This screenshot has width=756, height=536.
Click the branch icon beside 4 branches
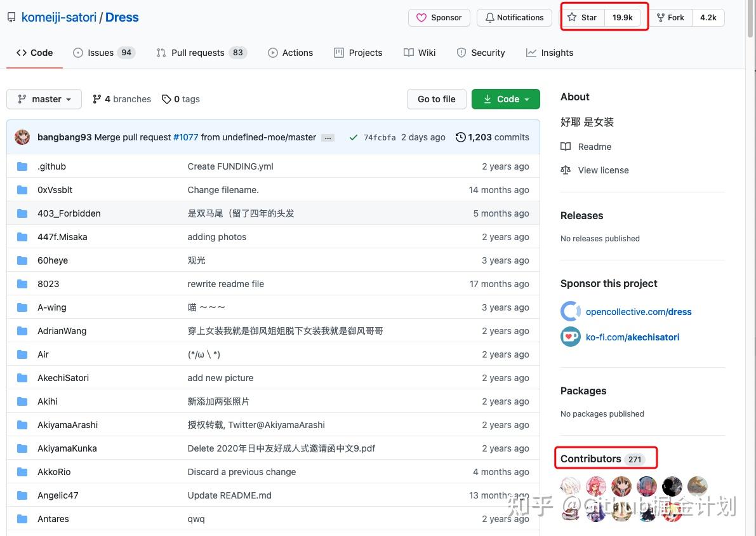[98, 99]
